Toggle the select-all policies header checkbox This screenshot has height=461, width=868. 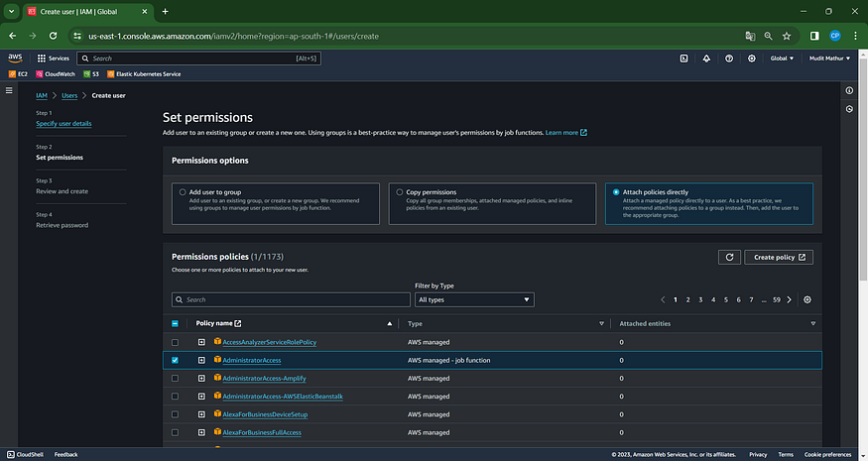(x=175, y=324)
